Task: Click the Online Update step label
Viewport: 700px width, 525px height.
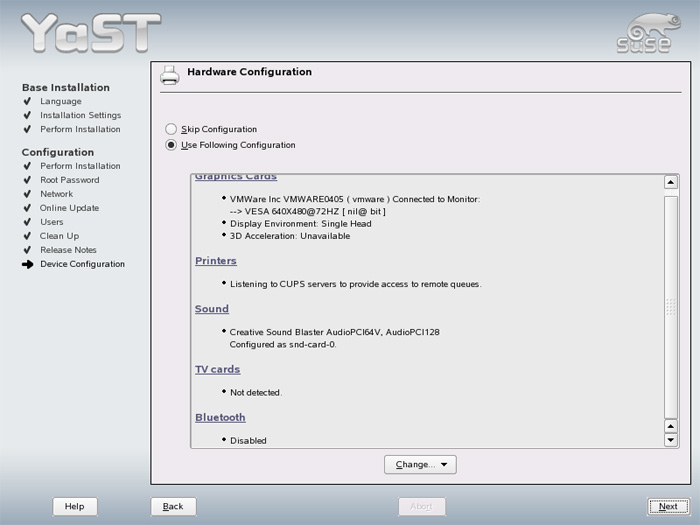Action: click(x=70, y=208)
